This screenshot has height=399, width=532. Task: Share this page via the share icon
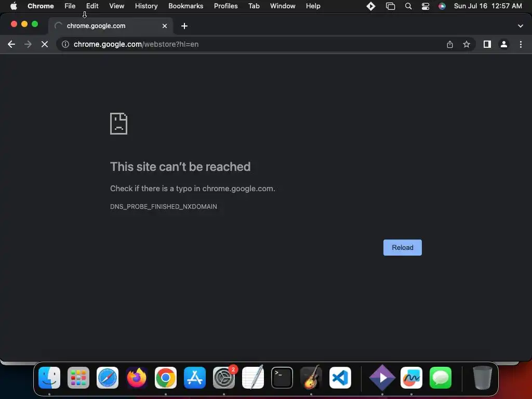coord(449,44)
